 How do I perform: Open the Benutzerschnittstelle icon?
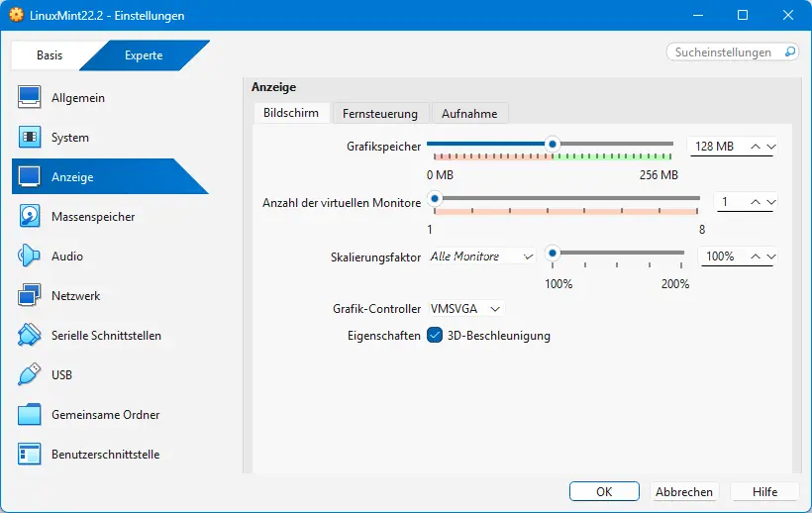coord(30,455)
